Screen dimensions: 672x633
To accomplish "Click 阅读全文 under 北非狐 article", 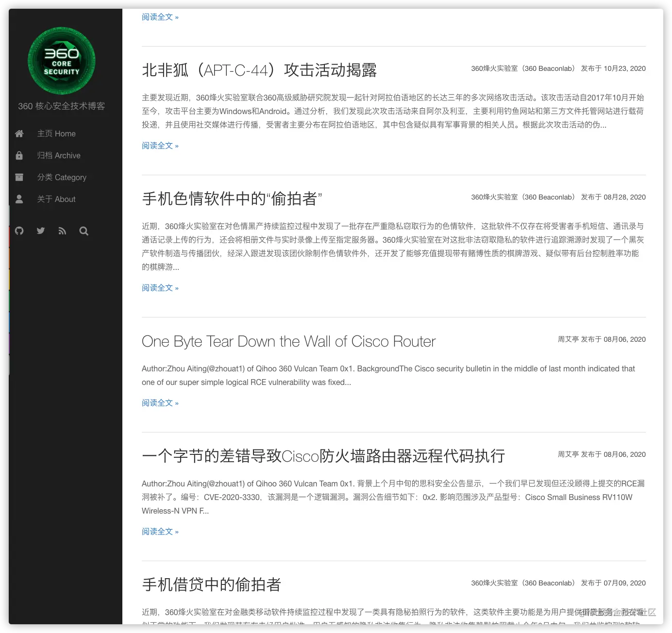I will pos(160,146).
